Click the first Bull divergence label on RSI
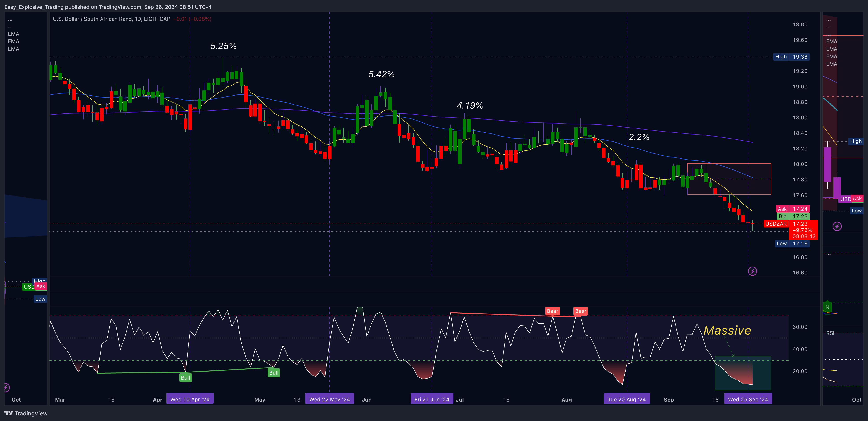The height and width of the screenshot is (421, 868). pyautogui.click(x=185, y=378)
